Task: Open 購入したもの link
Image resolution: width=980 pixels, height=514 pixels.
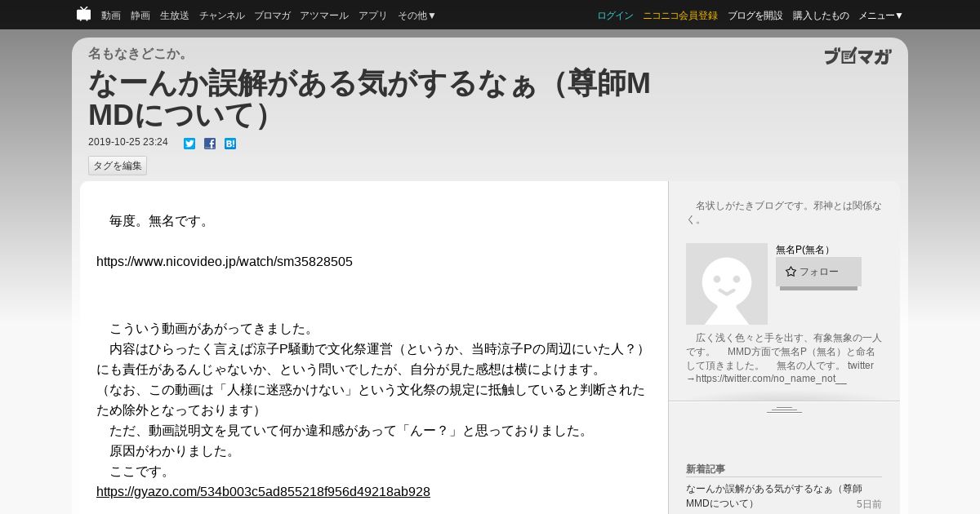Action: pyautogui.click(x=821, y=16)
